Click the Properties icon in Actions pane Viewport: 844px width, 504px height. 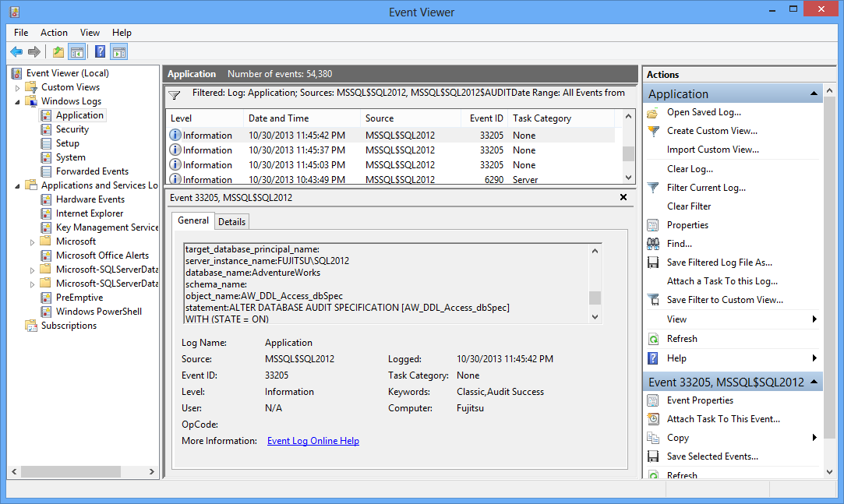(653, 225)
